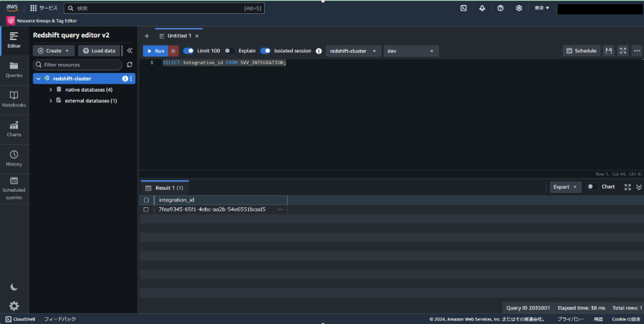Focus the AWS search field
Screen dimensions: 644x324
(x=164, y=8)
